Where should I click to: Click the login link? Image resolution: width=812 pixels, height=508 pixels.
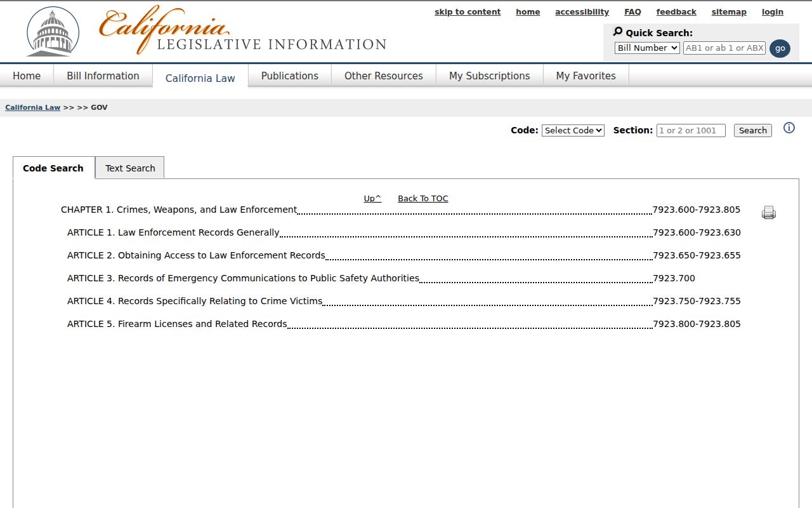pos(773,12)
